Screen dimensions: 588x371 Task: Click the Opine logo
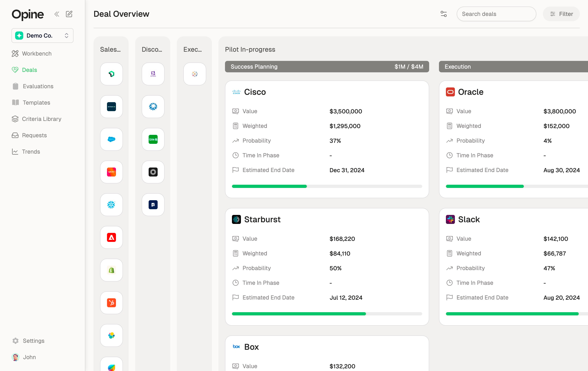pyautogui.click(x=28, y=15)
